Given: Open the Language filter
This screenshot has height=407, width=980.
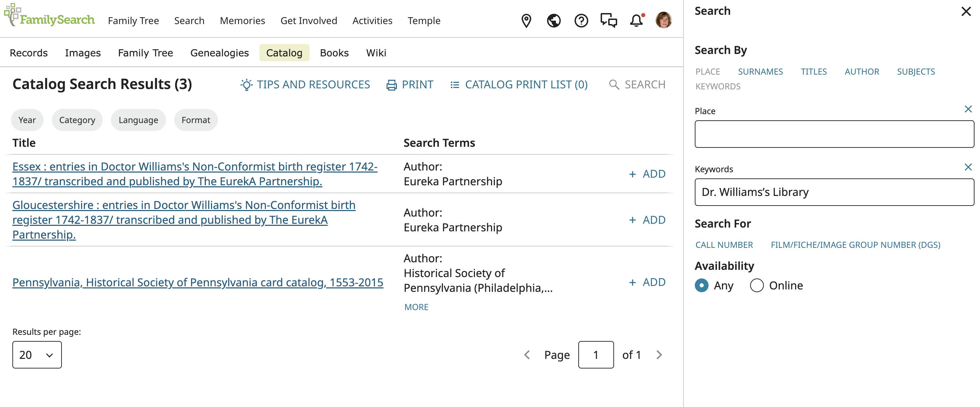Looking at the screenshot, I should [138, 120].
